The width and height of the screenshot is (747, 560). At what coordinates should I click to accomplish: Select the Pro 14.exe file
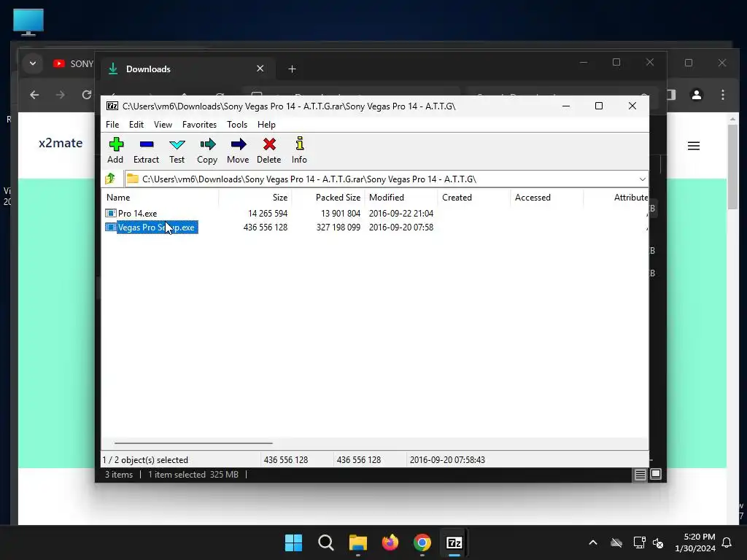pos(137,214)
